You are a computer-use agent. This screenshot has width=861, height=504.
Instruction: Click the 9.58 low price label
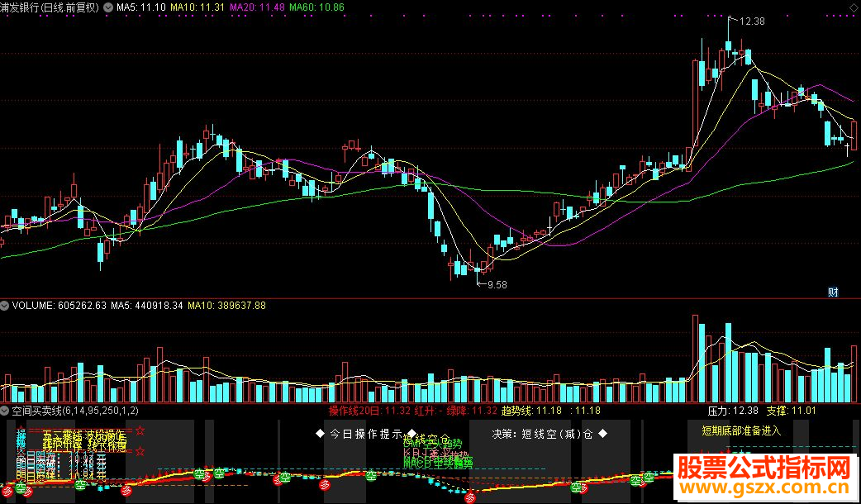click(x=497, y=284)
